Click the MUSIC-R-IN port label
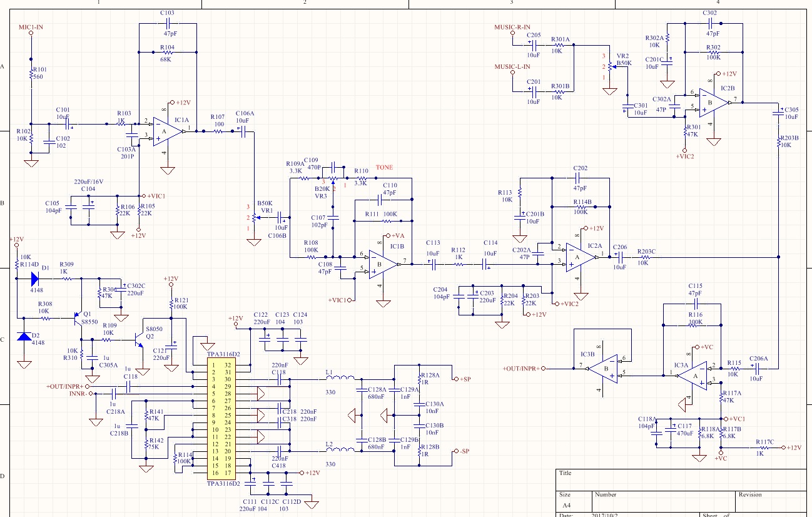The width and height of the screenshot is (812, 517). 512,27
